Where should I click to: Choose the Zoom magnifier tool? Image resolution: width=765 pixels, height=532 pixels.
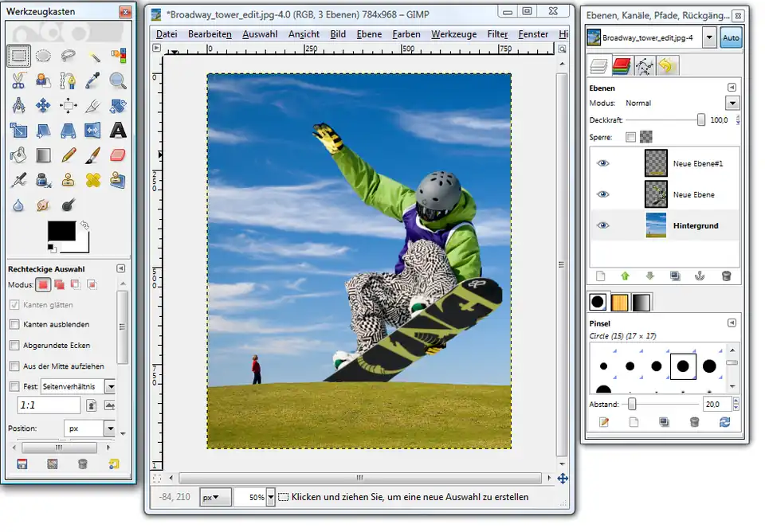[x=118, y=80]
